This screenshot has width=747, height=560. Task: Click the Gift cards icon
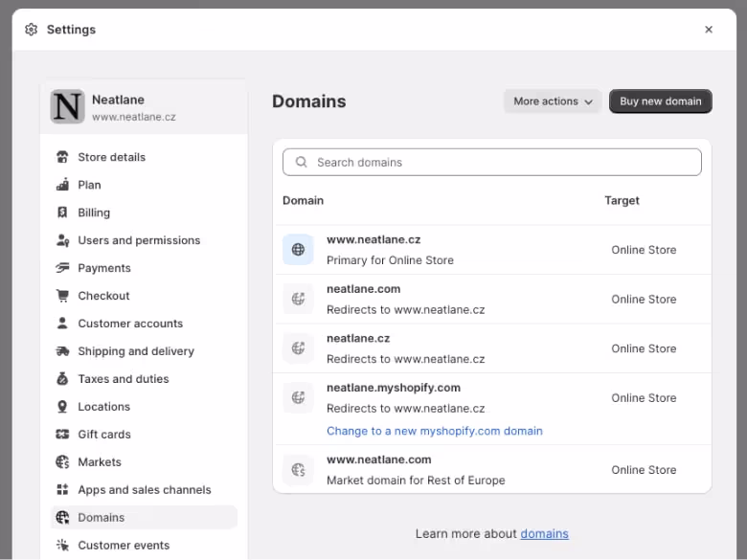pos(62,435)
